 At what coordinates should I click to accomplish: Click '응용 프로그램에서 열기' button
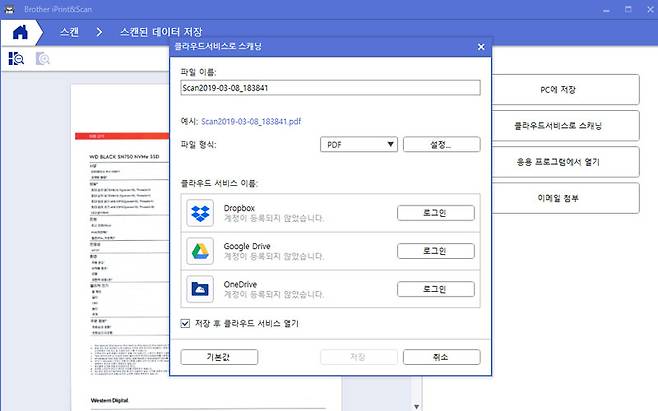(565, 162)
